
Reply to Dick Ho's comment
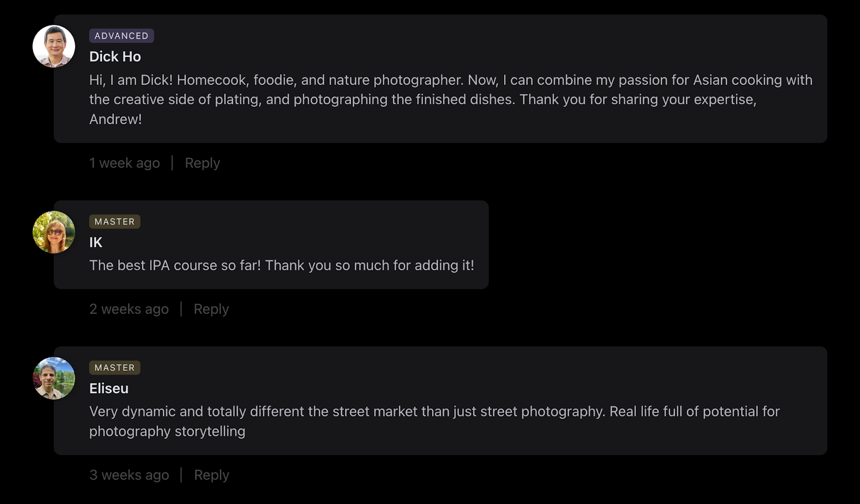202,163
